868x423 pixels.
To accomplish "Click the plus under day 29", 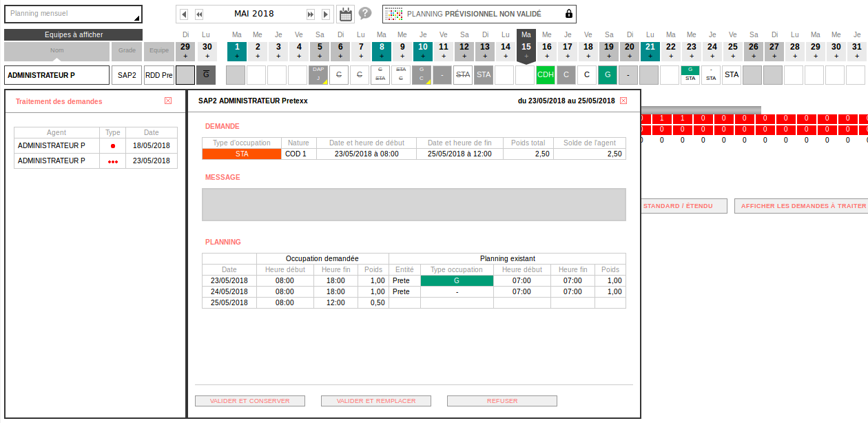I will (x=185, y=56).
